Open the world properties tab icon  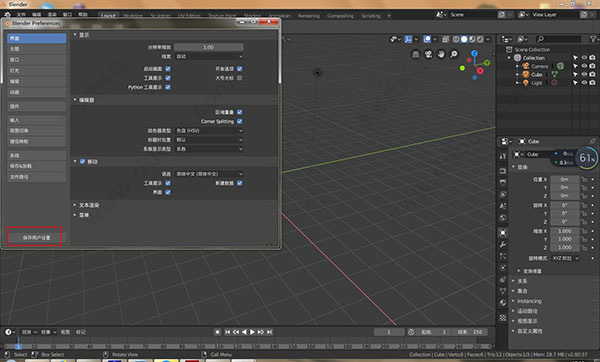point(503,217)
